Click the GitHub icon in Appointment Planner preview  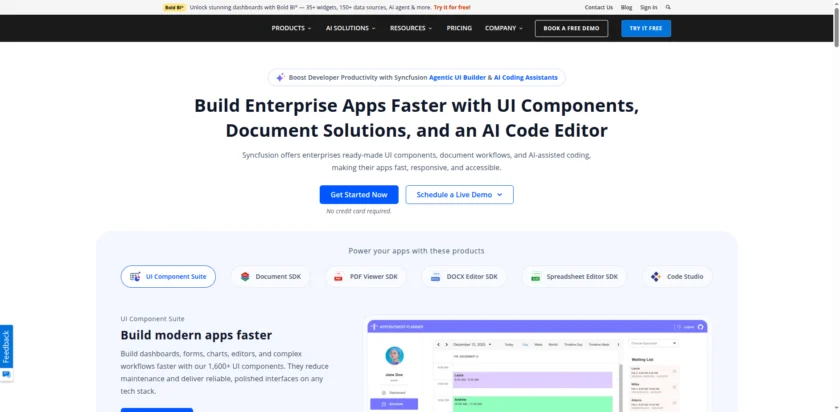click(700, 327)
